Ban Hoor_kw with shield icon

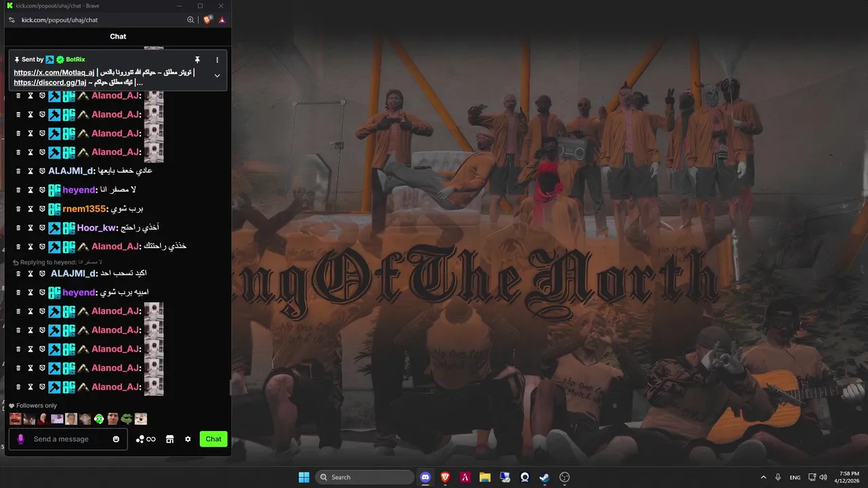pyautogui.click(x=41, y=228)
